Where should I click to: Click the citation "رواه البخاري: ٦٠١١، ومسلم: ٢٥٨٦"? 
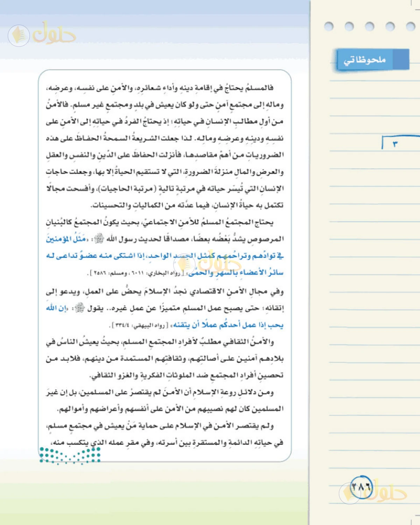tap(137, 273)
